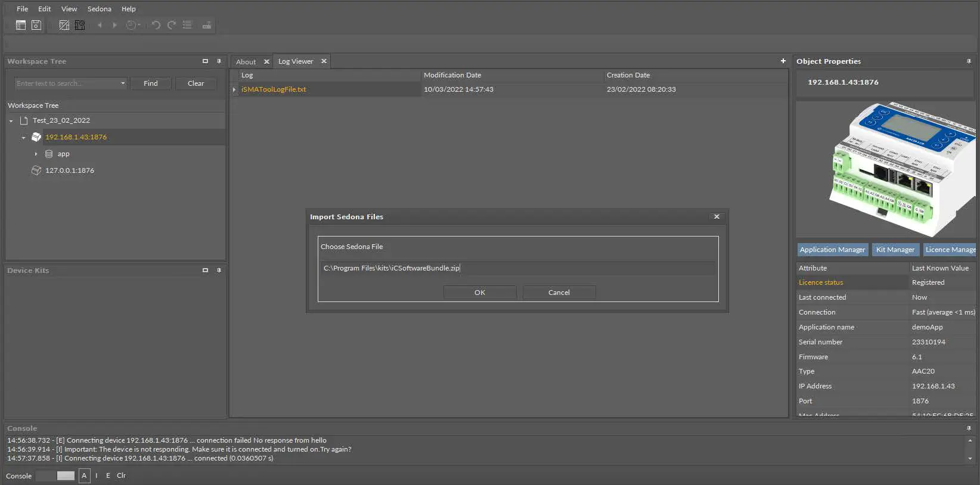Maximize the Device Kits panel
This screenshot has width=980, height=485.
[x=205, y=271]
